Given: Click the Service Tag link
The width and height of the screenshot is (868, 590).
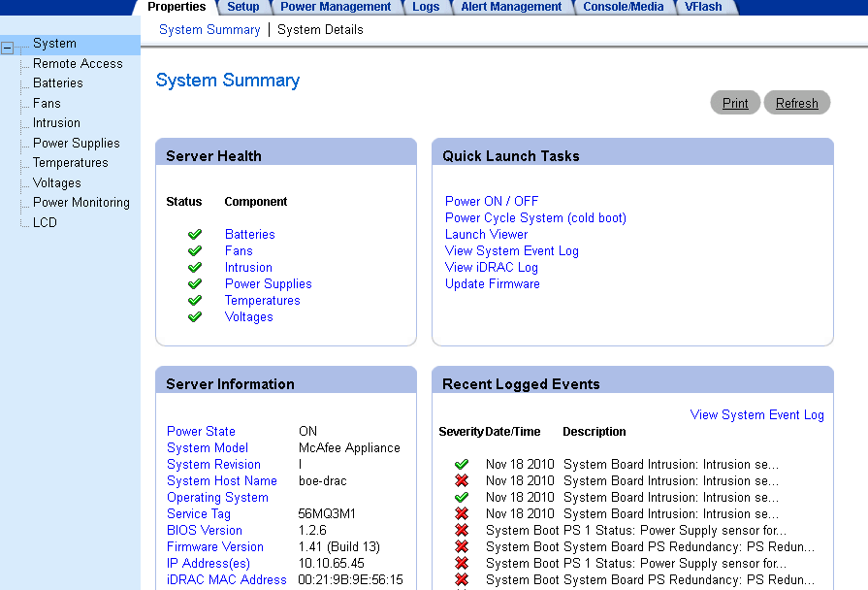Looking at the screenshot, I should [x=199, y=514].
